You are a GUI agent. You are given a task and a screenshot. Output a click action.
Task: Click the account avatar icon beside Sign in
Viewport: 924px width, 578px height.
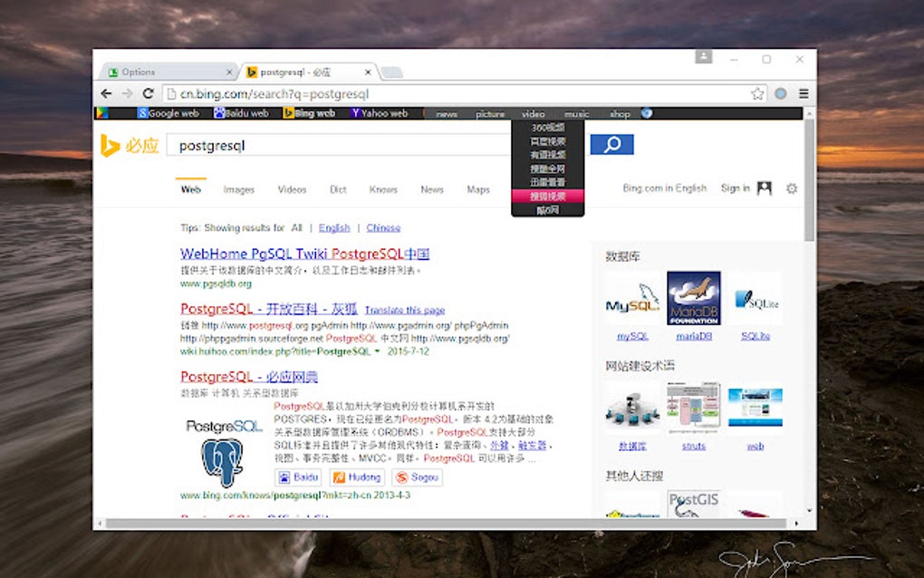(x=765, y=188)
